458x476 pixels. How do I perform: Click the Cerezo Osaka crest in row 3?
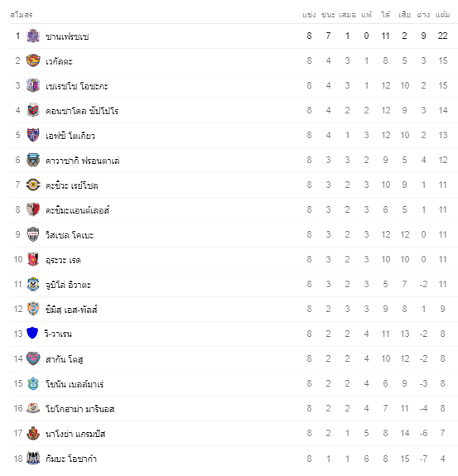(x=33, y=85)
